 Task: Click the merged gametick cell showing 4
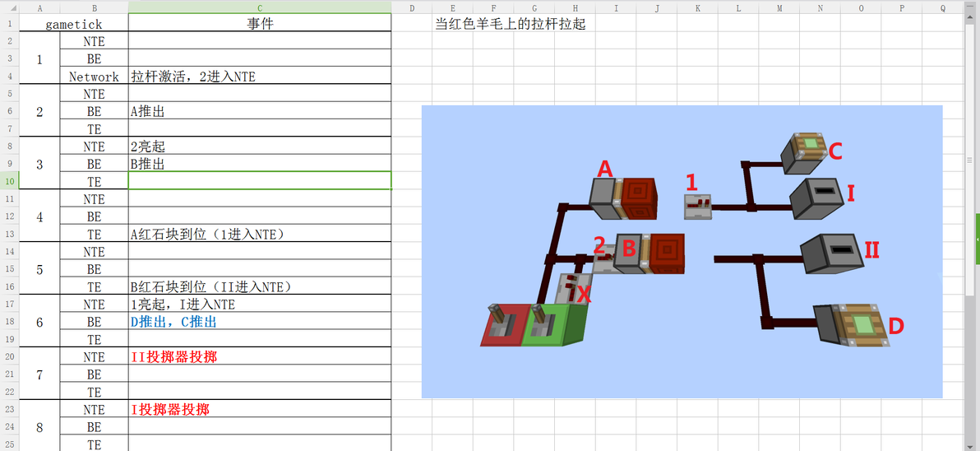click(39, 216)
